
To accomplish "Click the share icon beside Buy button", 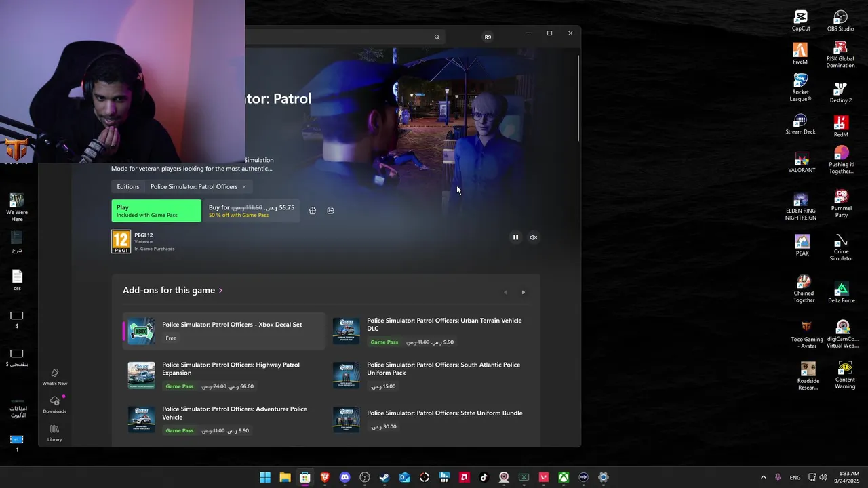I will tap(331, 211).
